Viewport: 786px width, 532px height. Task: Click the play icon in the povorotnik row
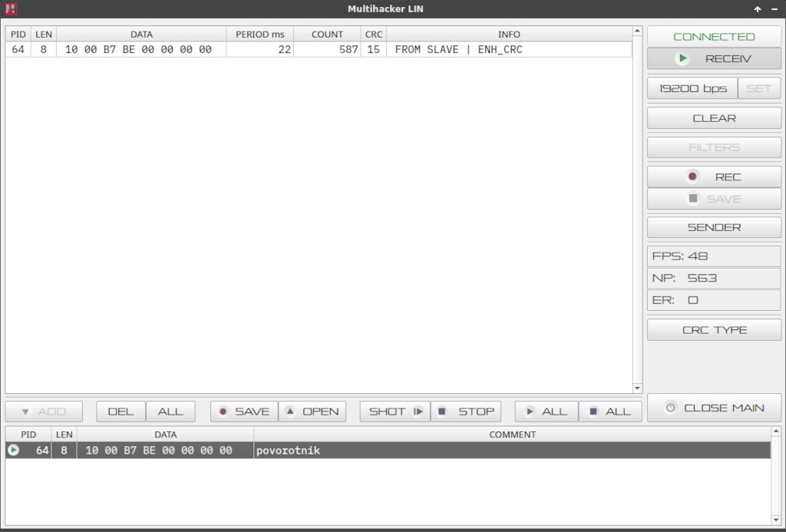(13, 451)
